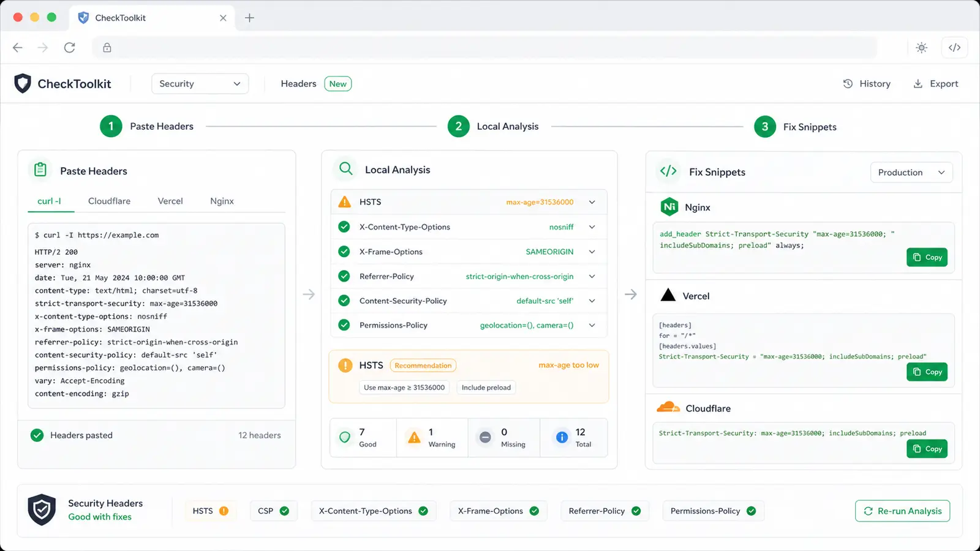Click the CheckToolkit shield logo
The width and height of the screenshot is (980, 551).
tap(23, 83)
